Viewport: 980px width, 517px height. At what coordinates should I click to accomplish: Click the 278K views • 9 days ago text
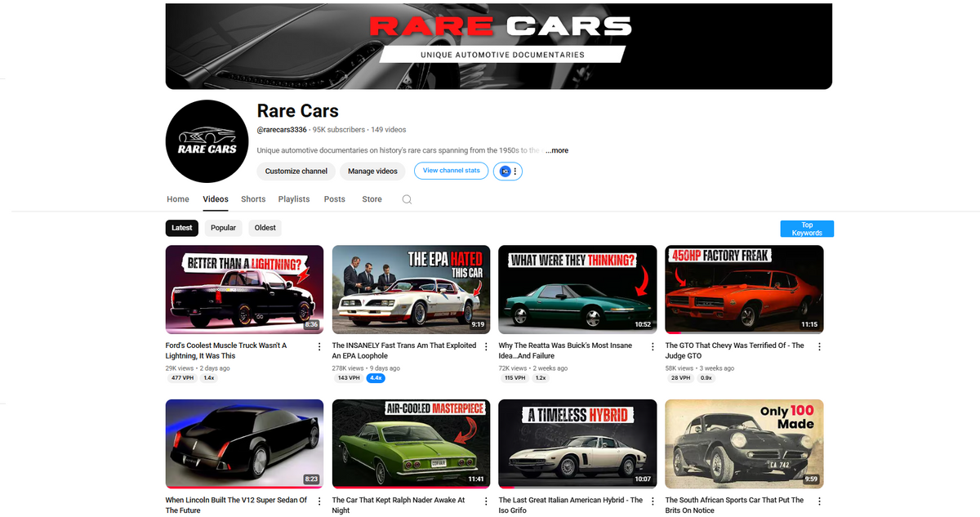point(367,368)
